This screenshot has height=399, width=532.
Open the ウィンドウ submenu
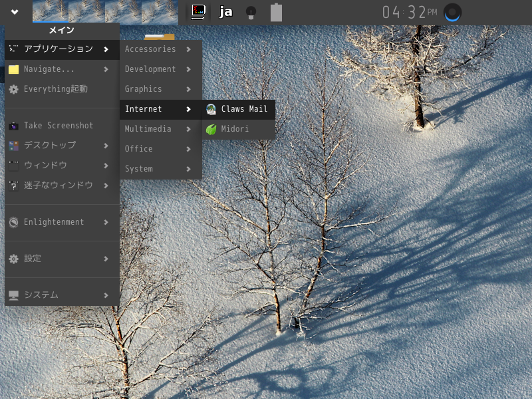tap(62, 166)
